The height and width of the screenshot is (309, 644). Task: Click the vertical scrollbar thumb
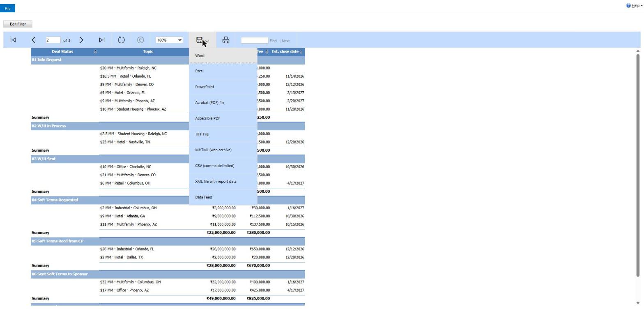coord(638,164)
